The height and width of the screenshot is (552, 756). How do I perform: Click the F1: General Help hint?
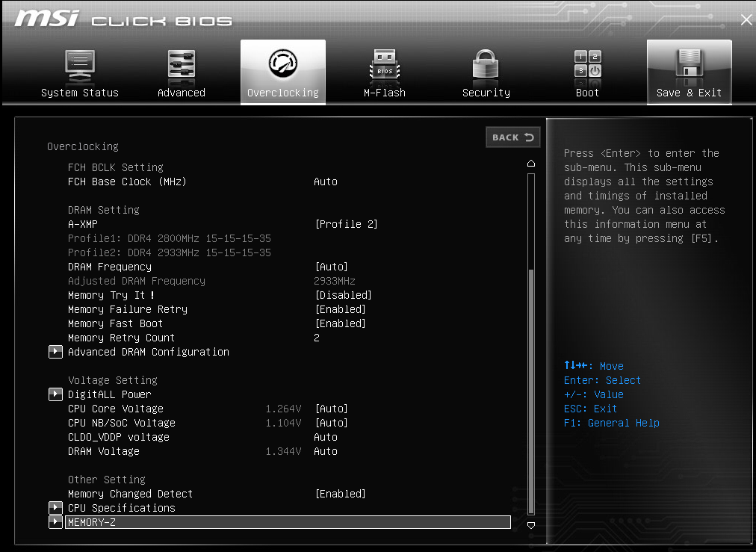pos(611,423)
